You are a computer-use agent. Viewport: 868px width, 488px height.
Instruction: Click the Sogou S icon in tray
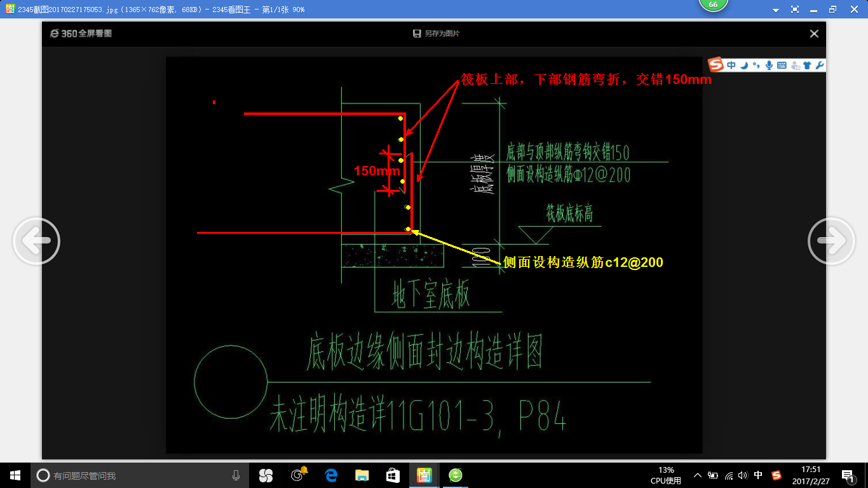pos(776,475)
